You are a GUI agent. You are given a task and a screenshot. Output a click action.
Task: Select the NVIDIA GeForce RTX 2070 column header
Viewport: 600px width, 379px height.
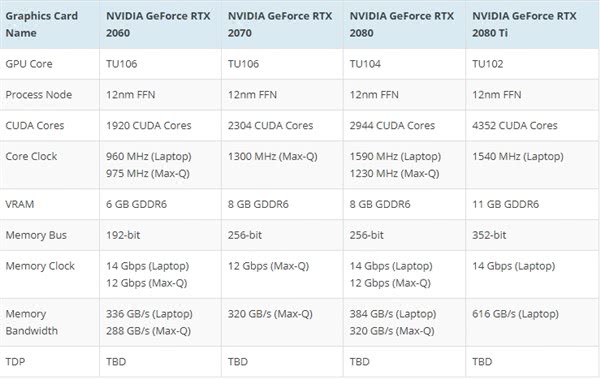pyautogui.click(x=280, y=25)
